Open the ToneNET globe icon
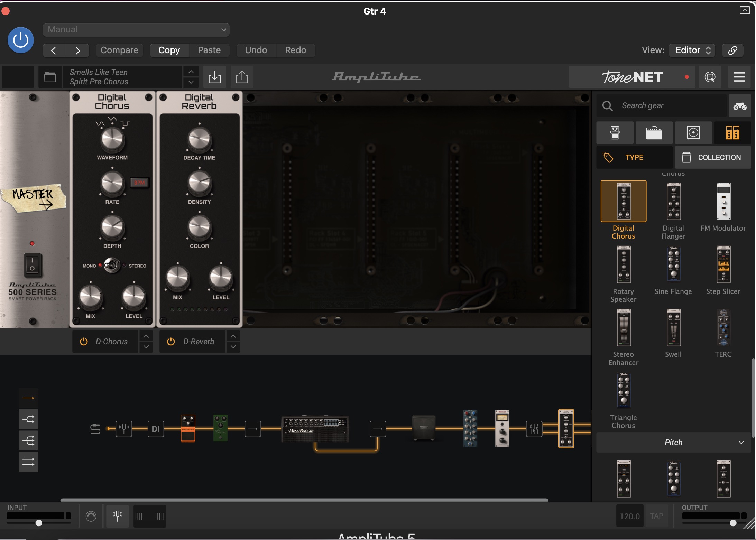The image size is (756, 540). pos(710,77)
